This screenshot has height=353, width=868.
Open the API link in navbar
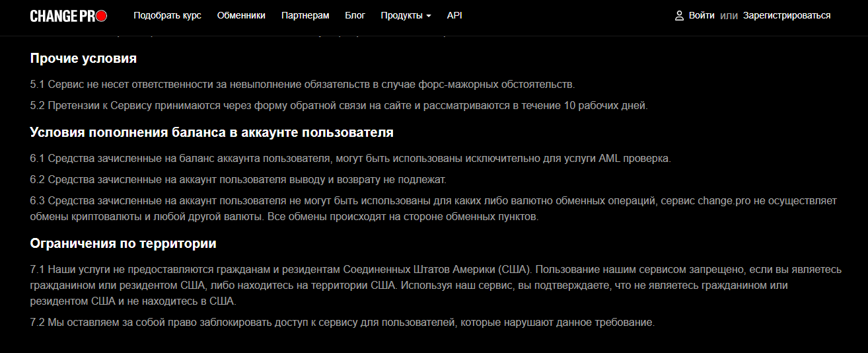tap(454, 16)
